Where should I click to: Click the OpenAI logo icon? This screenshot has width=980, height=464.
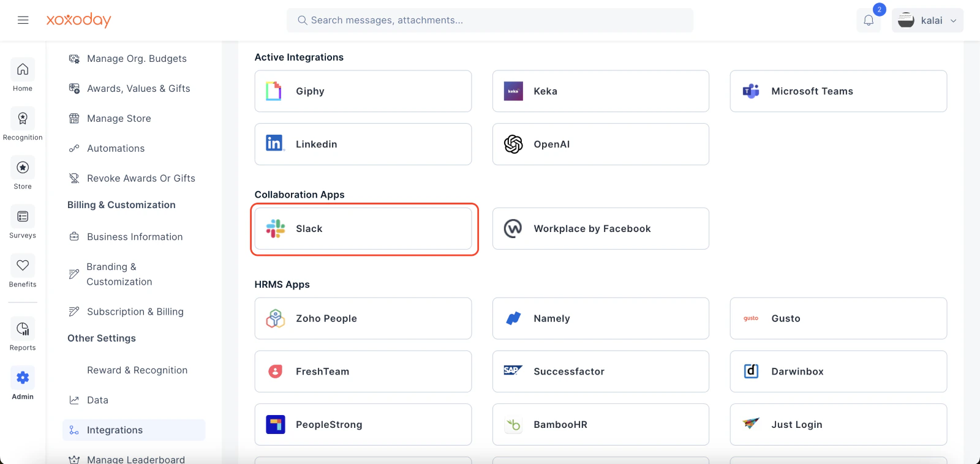click(x=513, y=144)
